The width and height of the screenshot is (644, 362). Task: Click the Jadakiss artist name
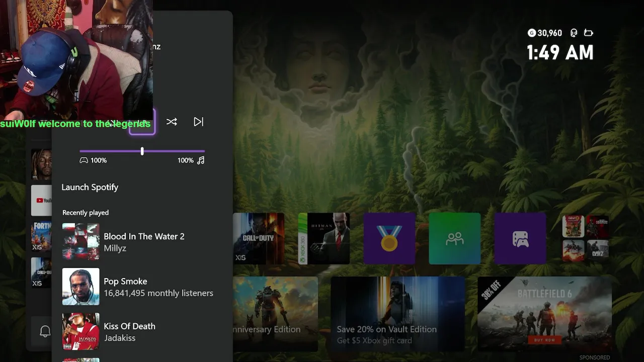(x=120, y=338)
